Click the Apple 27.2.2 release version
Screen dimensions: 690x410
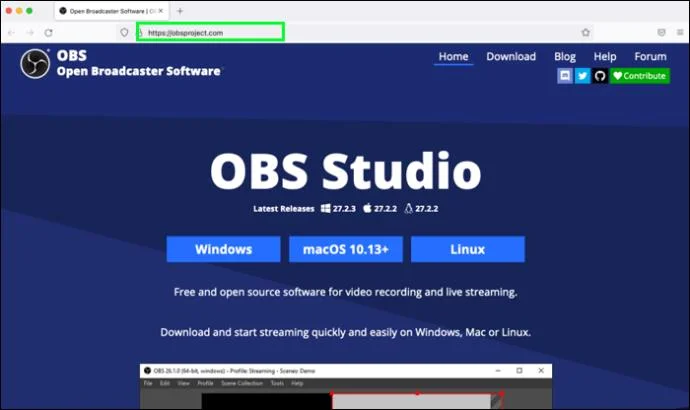(380, 209)
